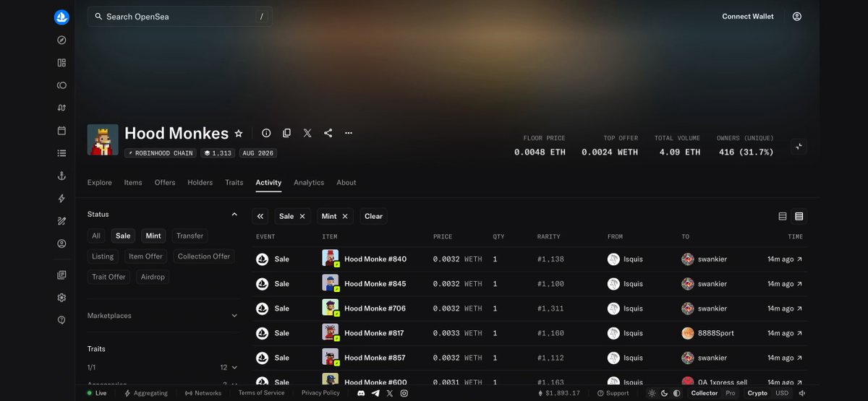Open the OpenSea home logo
Screen dimensions: 868x401
pos(61,17)
